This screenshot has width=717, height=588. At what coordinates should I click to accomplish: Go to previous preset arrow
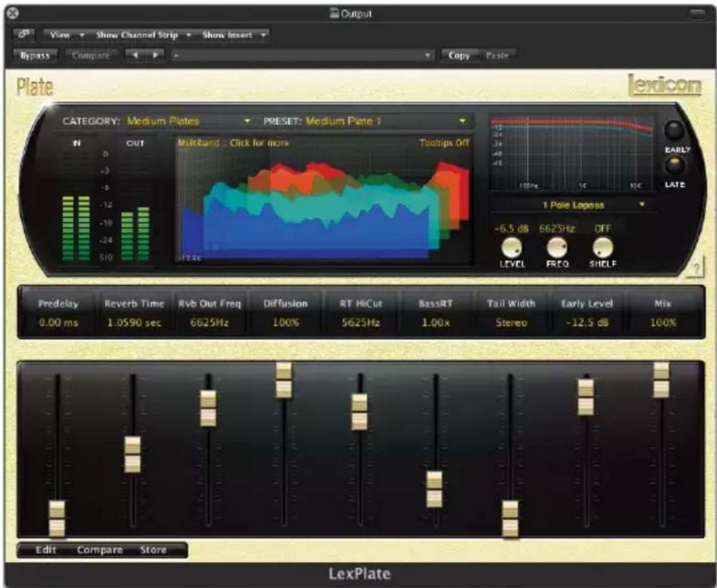[x=135, y=56]
